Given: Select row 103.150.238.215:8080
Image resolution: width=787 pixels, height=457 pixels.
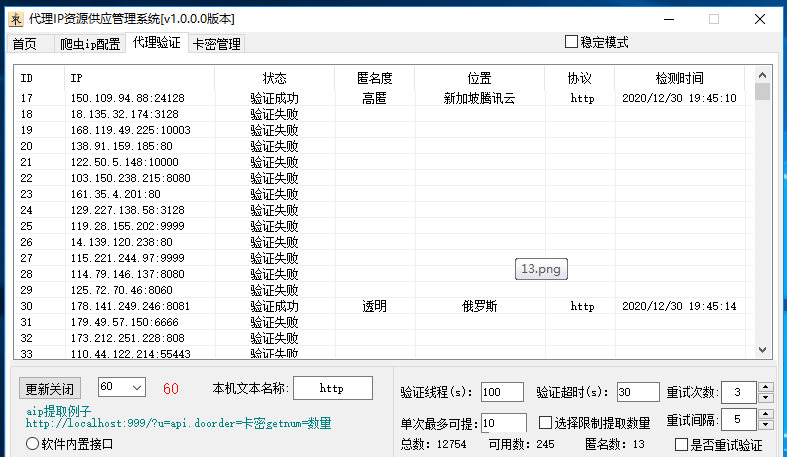Looking at the screenshot, I should (x=384, y=178).
